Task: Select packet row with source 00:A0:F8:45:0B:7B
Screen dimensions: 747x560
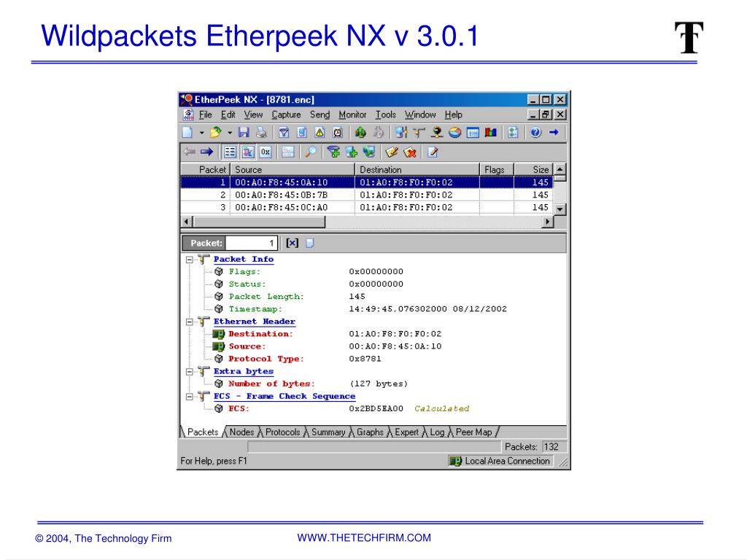Action: [367, 195]
